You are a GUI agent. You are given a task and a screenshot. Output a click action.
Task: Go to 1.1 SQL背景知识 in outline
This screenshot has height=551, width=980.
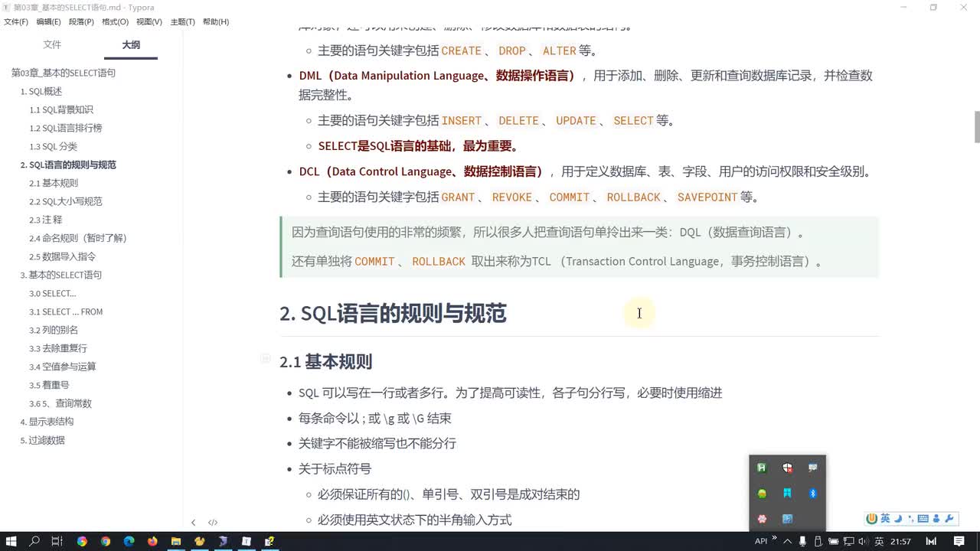pyautogui.click(x=61, y=109)
